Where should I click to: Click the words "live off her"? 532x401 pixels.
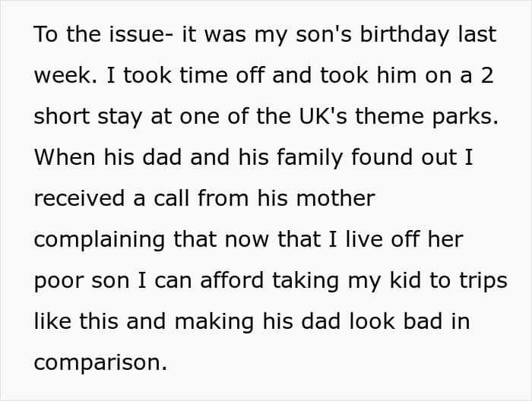tap(404, 239)
